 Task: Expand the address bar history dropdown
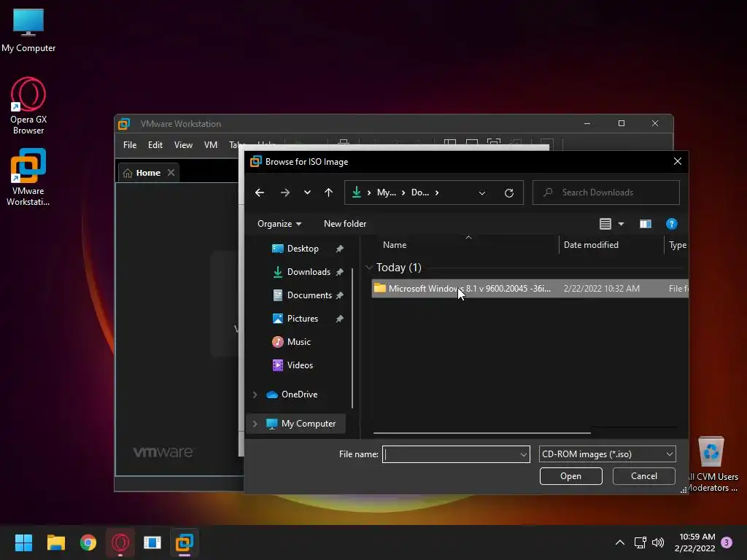click(x=482, y=192)
